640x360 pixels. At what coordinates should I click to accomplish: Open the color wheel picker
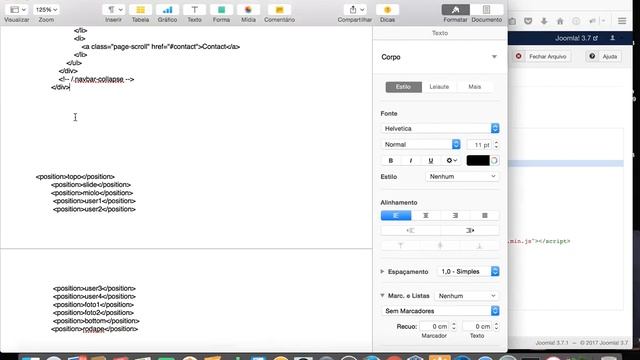pyautogui.click(x=494, y=161)
